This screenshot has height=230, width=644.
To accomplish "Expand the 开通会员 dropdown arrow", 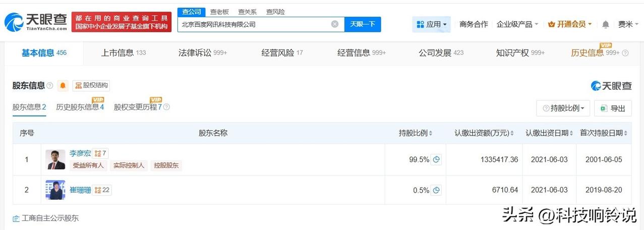I will [x=590, y=24].
